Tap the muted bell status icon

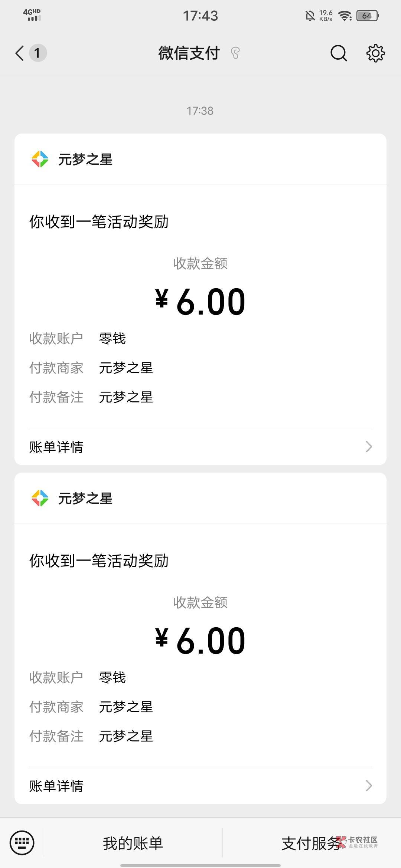[x=310, y=16]
